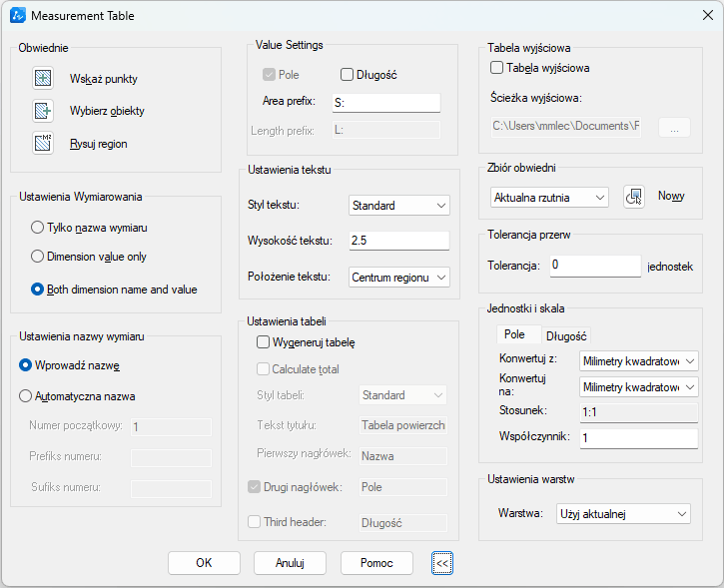Choose the Automatyczna nazwa radio button
The height and width of the screenshot is (588, 724).
point(26,395)
